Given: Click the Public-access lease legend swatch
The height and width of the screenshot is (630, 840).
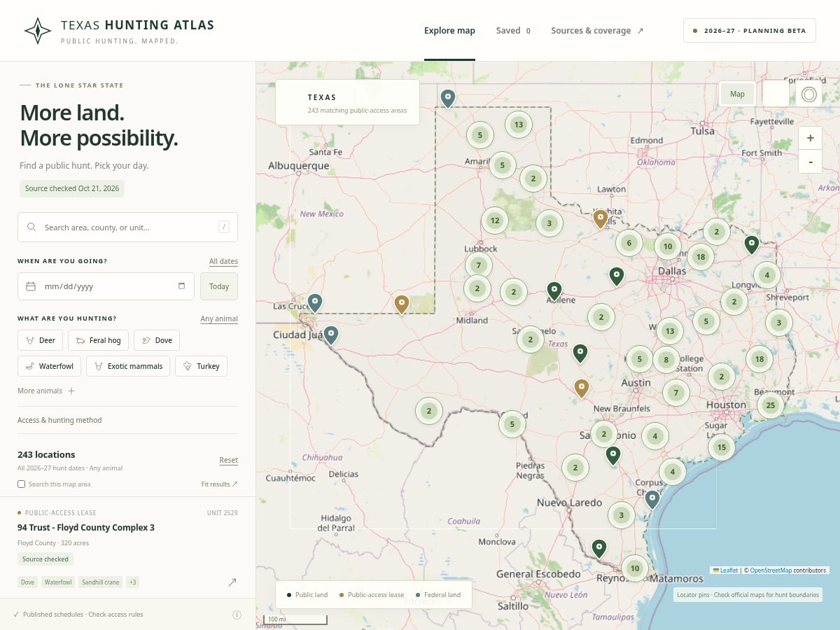Looking at the screenshot, I should point(342,595).
